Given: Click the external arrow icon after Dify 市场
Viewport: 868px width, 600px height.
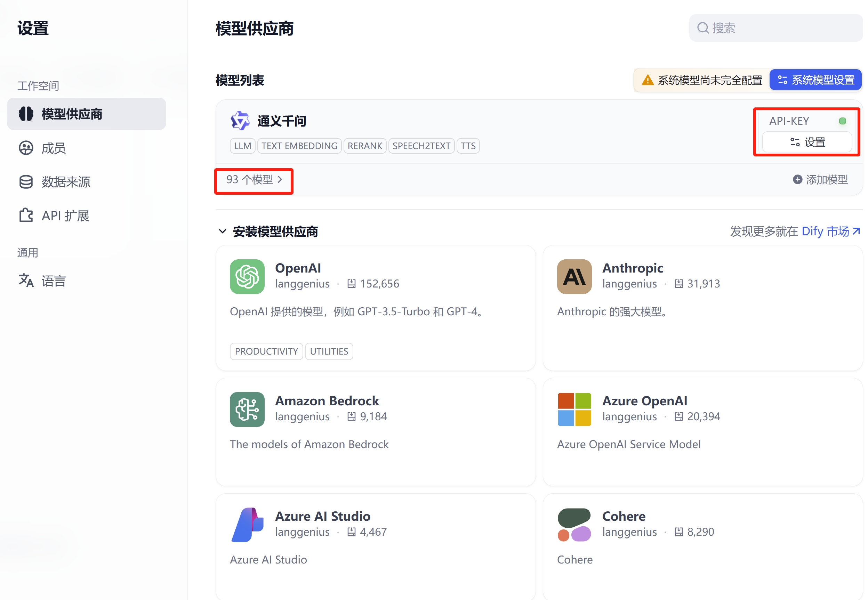Looking at the screenshot, I should [x=856, y=230].
